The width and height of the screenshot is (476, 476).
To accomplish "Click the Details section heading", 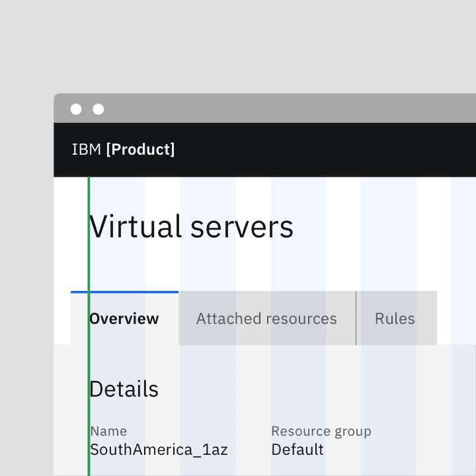I will pyautogui.click(x=124, y=389).
